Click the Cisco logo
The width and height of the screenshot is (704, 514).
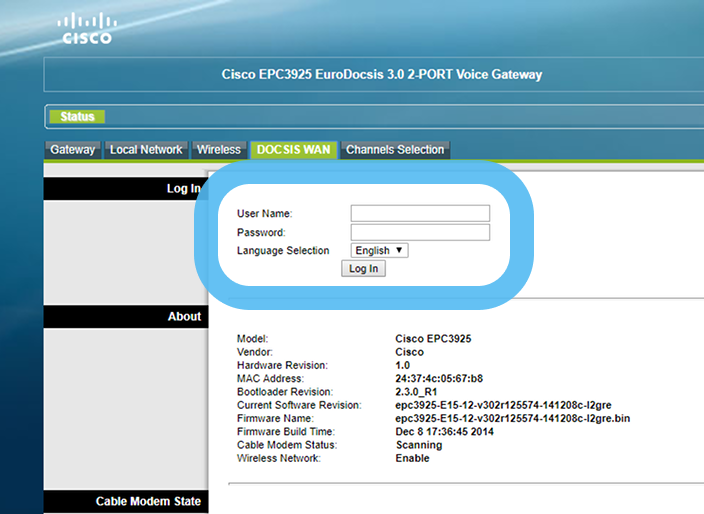click(87, 28)
